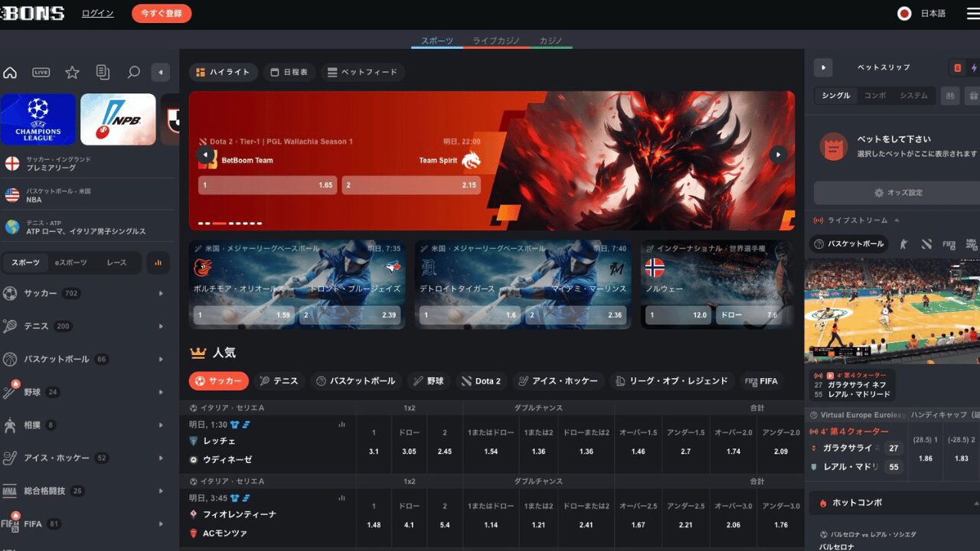The width and height of the screenshot is (980, 551).
Task: Select the スポーツ sidebar segment
Action: [x=25, y=262]
